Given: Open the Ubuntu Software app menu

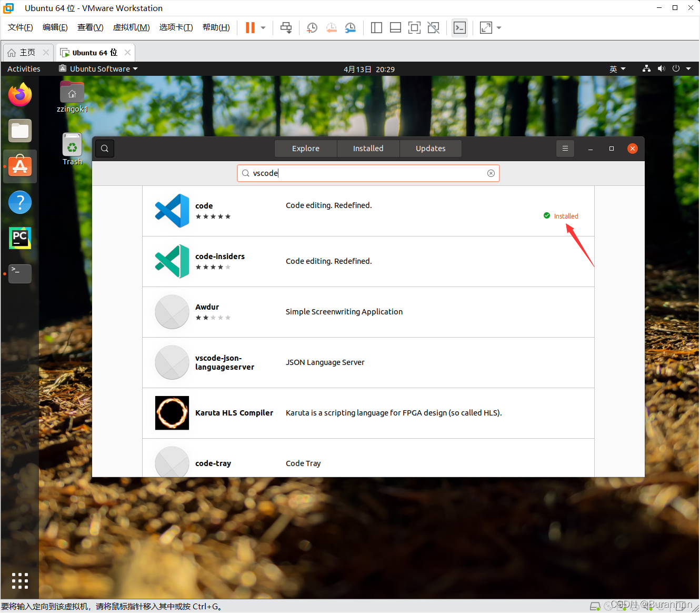Looking at the screenshot, I should (98, 69).
